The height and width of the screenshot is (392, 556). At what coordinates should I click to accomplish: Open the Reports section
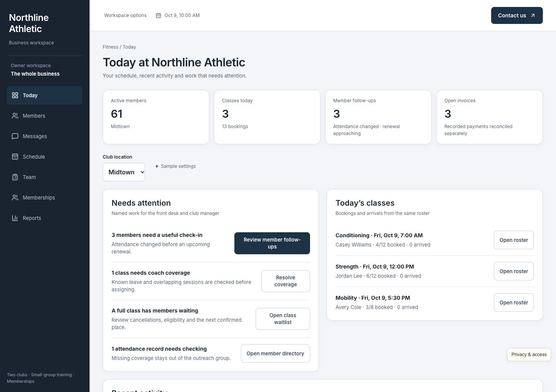(x=44, y=218)
